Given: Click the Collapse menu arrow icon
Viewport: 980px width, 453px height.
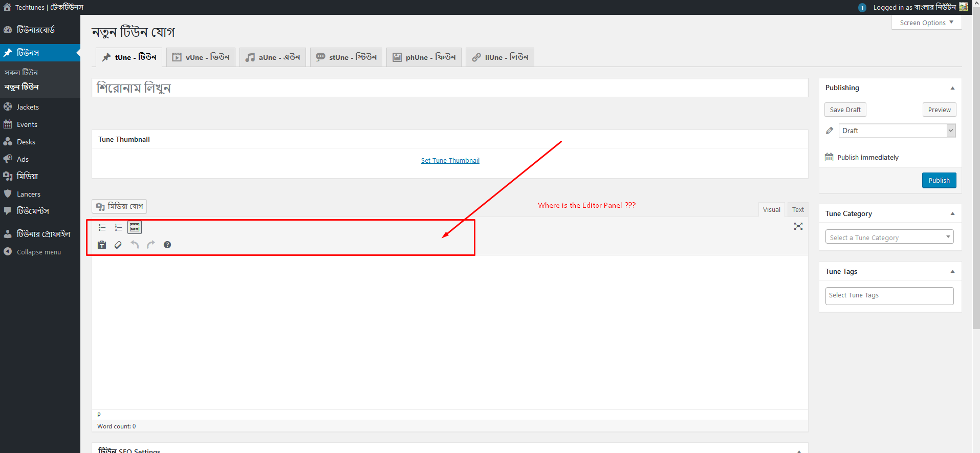Looking at the screenshot, I should pos(8,252).
